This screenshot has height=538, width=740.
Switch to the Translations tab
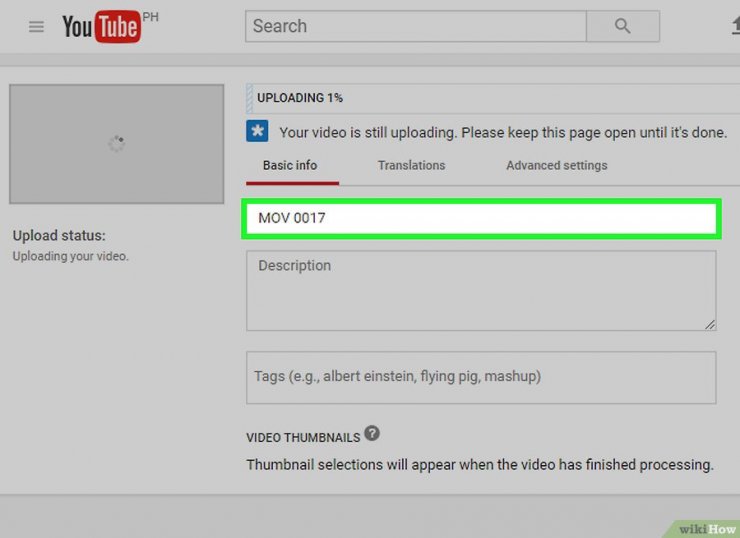(411, 165)
